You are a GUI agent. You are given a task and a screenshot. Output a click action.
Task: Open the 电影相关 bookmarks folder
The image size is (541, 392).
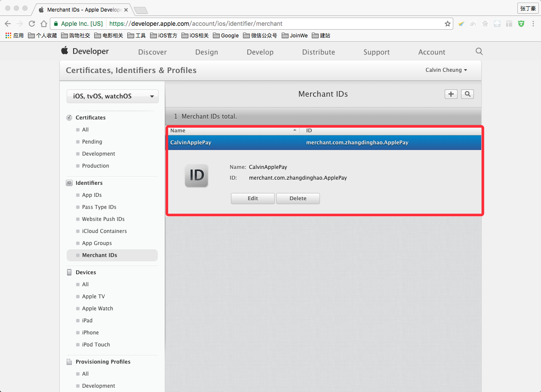[109, 35]
